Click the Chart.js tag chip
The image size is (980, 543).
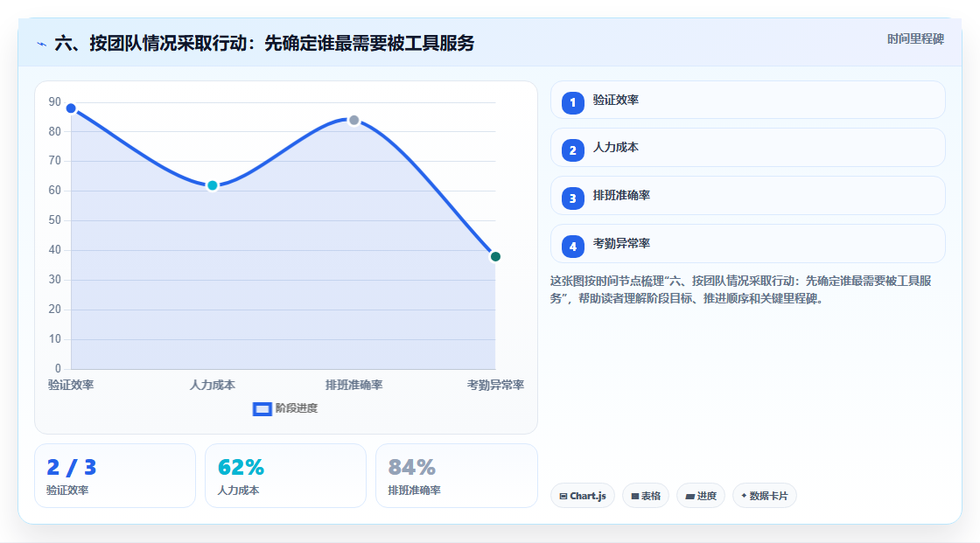583,496
